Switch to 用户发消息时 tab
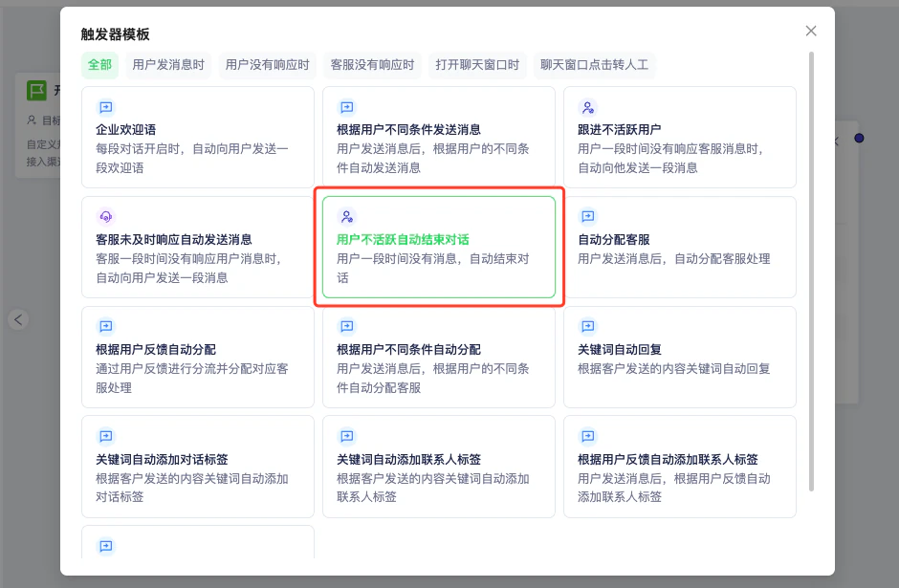Screen dimensions: 899x588 click(168, 65)
